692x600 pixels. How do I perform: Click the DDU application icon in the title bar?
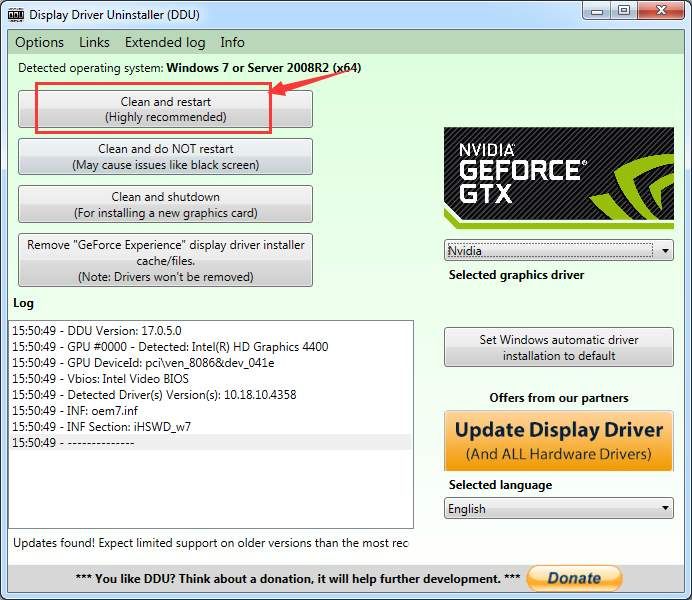pyautogui.click(x=15, y=14)
